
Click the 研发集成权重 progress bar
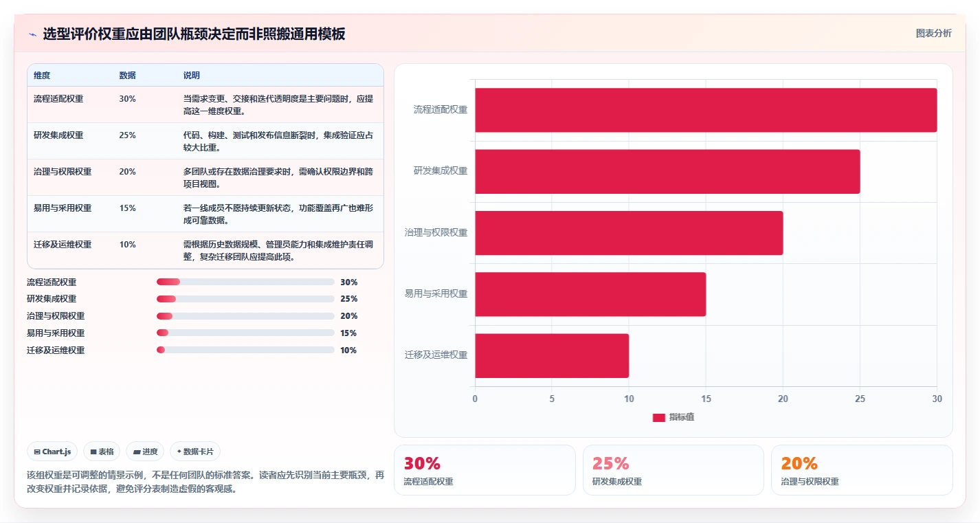245,299
